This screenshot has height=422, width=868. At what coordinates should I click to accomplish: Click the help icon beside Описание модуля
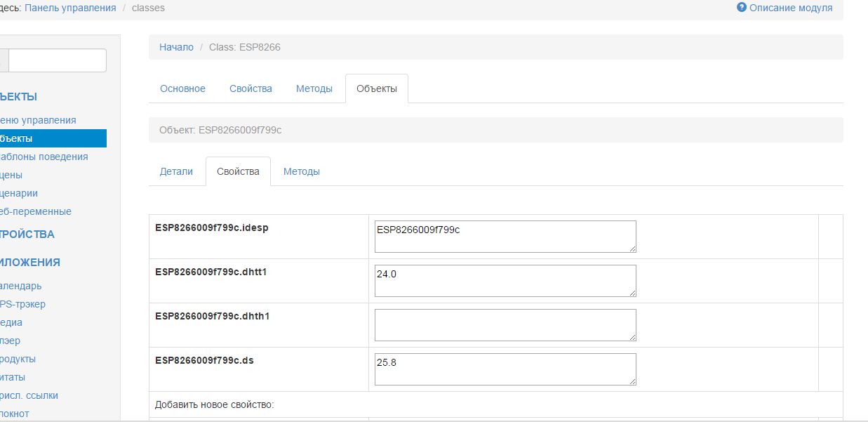pos(742,8)
